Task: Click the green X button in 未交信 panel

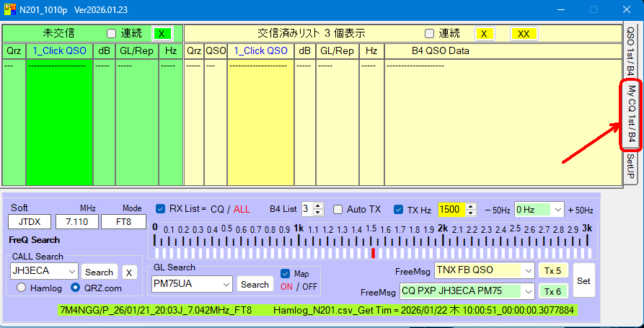Action: coord(163,34)
